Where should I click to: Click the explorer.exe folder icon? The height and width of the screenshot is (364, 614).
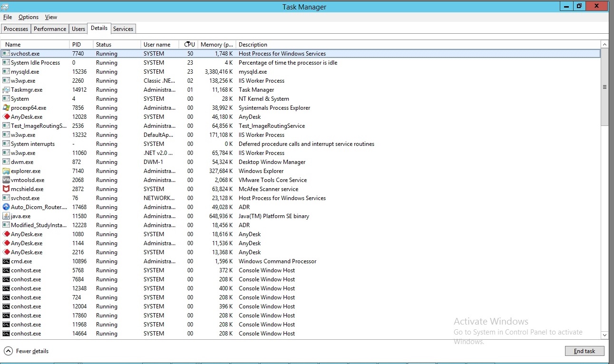click(x=6, y=171)
